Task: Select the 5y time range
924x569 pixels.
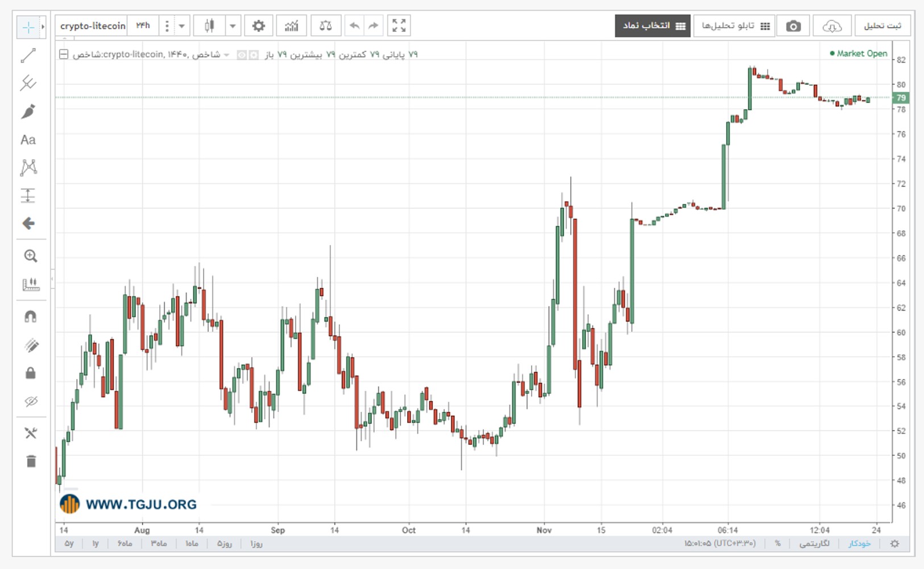Action: coord(69,543)
